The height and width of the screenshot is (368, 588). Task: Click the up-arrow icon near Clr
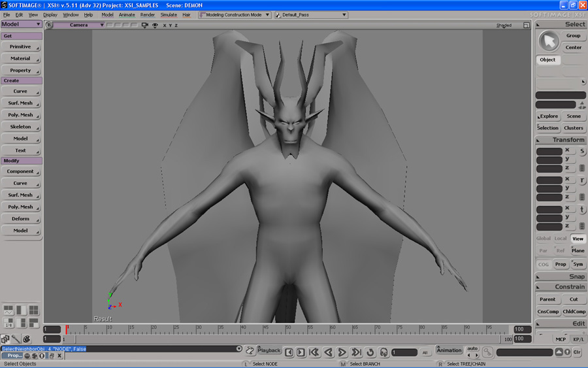[559, 352]
